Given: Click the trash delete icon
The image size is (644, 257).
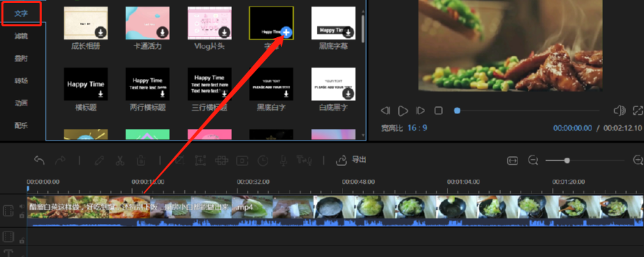Looking at the screenshot, I should (x=141, y=160).
